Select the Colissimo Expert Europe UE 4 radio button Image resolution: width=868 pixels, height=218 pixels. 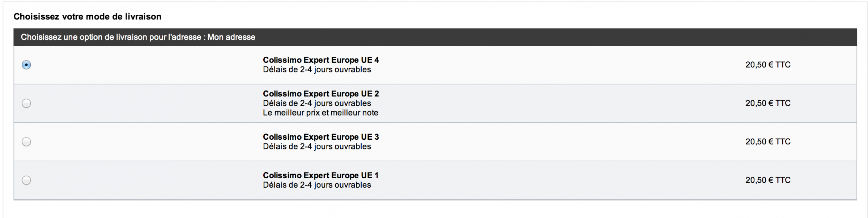coord(26,65)
